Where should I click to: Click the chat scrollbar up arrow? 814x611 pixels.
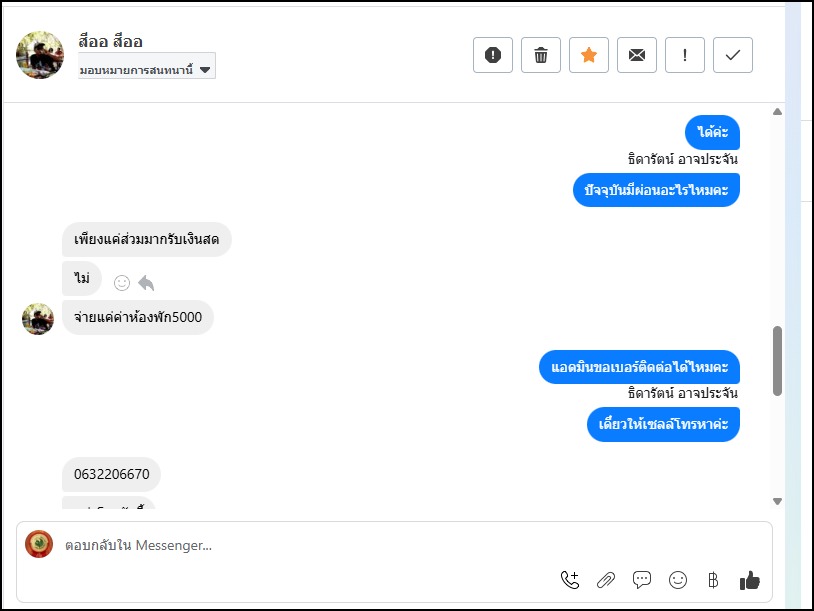(777, 111)
